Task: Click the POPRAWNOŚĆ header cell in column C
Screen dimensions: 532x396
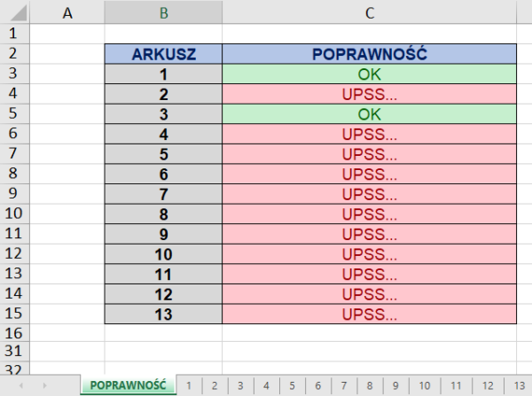Action: [x=369, y=54]
